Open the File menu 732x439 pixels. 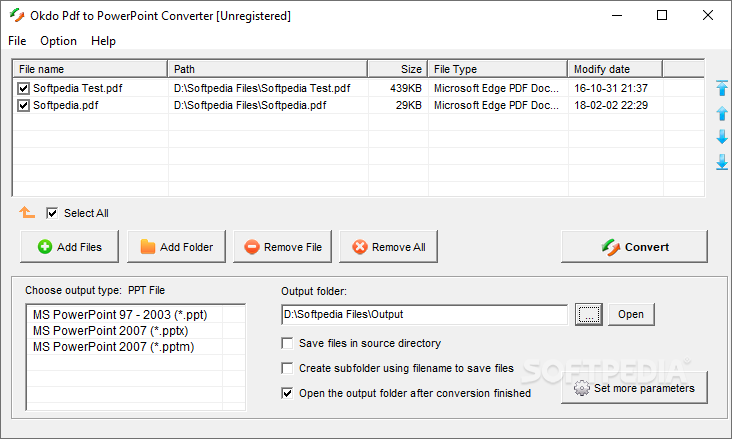(17, 41)
